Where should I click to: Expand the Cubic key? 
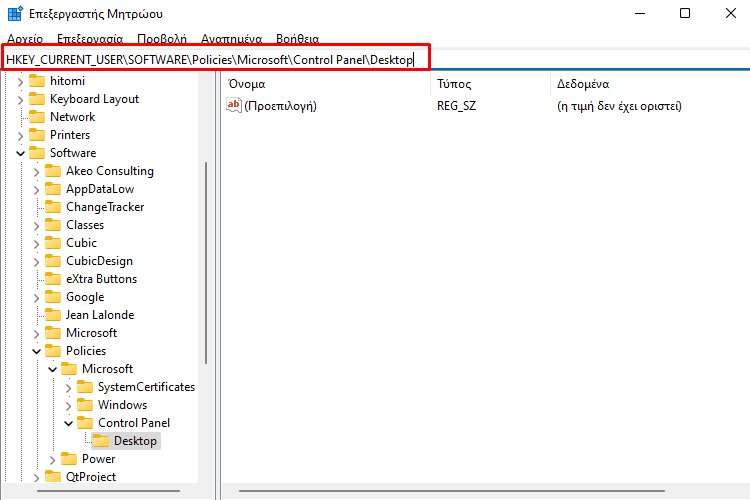[36, 244]
